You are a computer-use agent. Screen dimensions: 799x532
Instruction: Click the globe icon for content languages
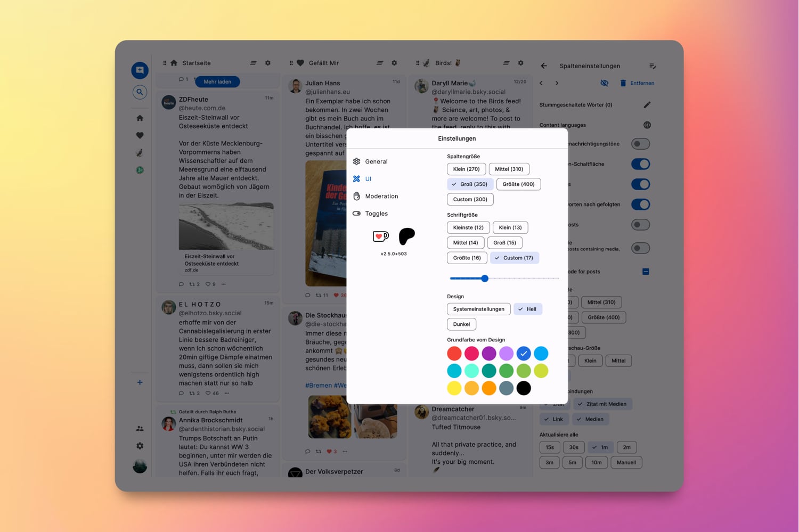pyautogui.click(x=647, y=125)
